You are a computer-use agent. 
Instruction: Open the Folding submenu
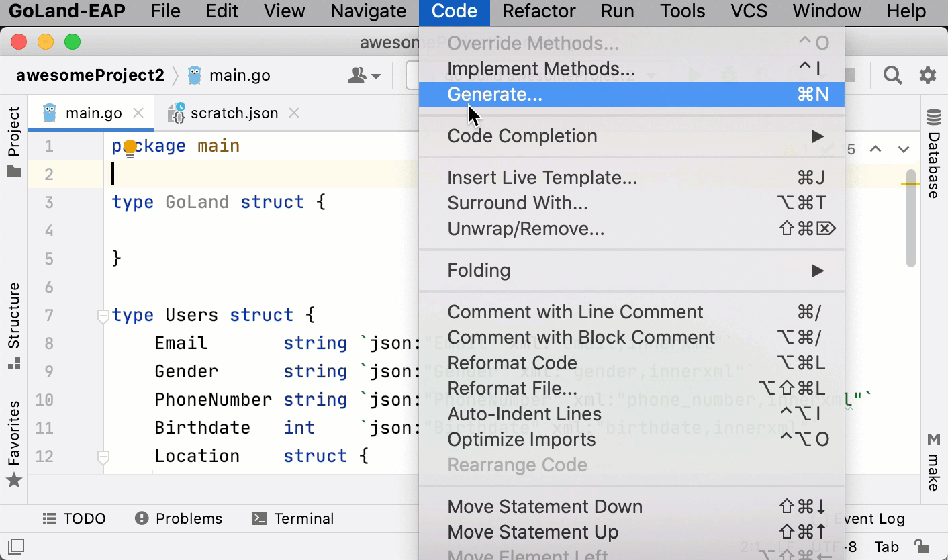coord(479,270)
